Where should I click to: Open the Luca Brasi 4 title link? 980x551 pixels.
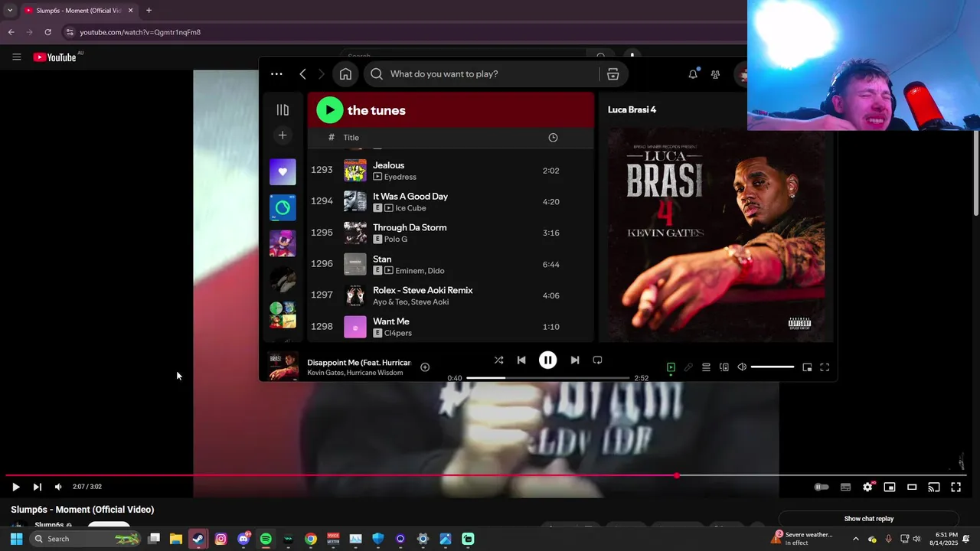[632, 110]
